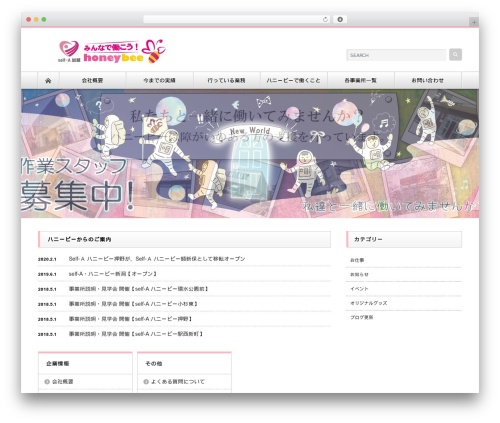Click the green maximize window button
This screenshot has height=423, width=500.
tap(44, 19)
